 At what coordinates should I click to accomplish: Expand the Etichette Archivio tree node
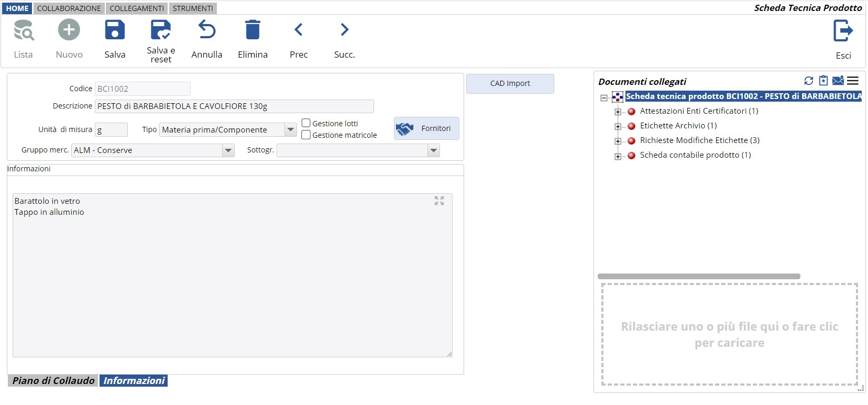618,126
